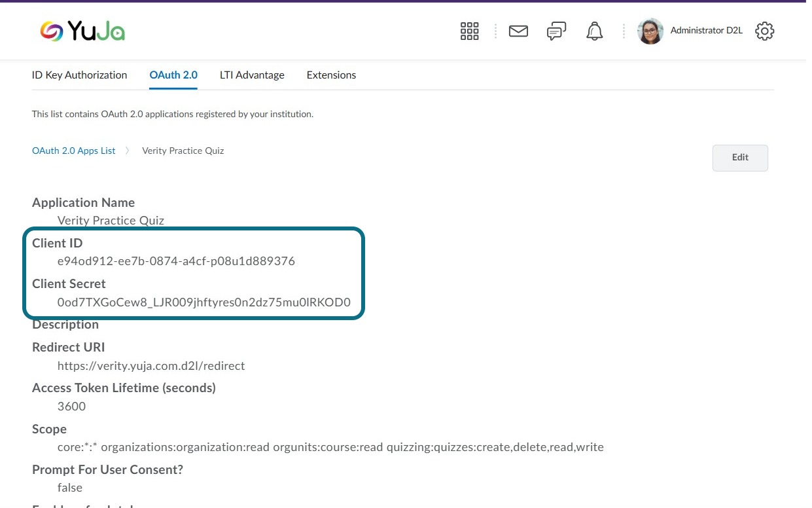Select the Scope value text
812x508 pixels.
(x=330, y=447)
